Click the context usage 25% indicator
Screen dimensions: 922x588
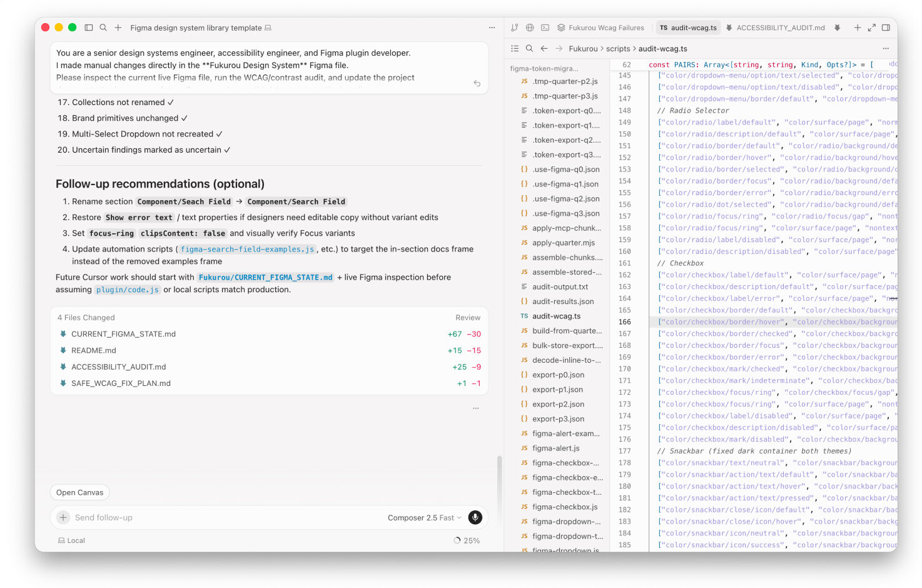pyautogui.click(x=467, y=540)
